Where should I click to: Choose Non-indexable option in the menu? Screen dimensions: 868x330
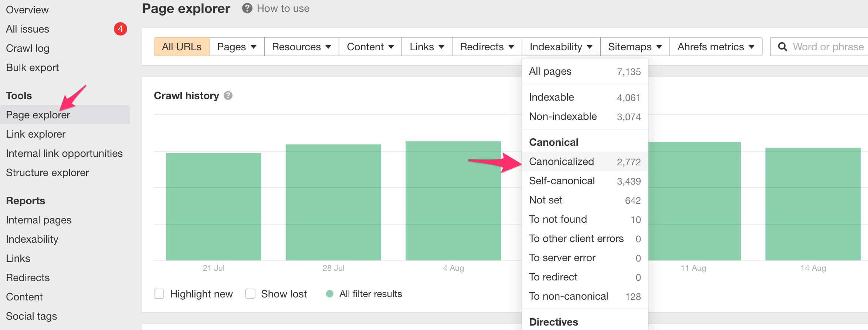click(x=585, y=117)
